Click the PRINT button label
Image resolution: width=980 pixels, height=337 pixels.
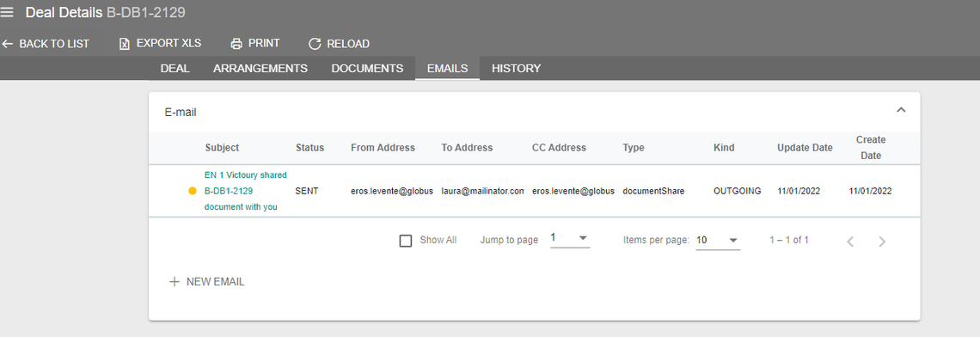point(264,43)
